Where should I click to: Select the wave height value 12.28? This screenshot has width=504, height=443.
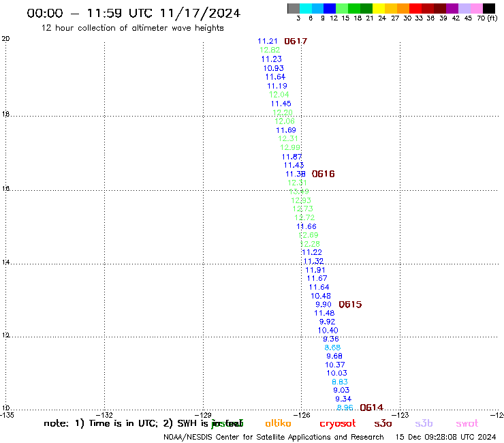(x=310, y=244)
